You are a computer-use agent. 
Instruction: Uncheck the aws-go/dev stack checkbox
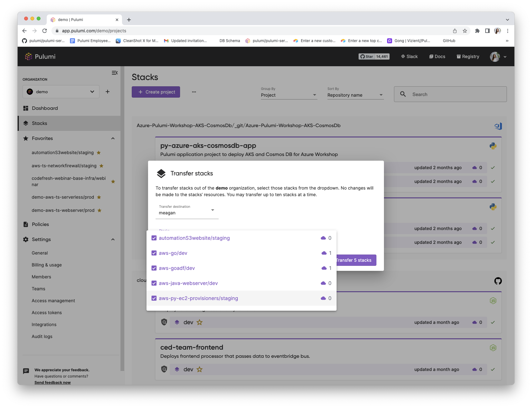coord(154,253)
